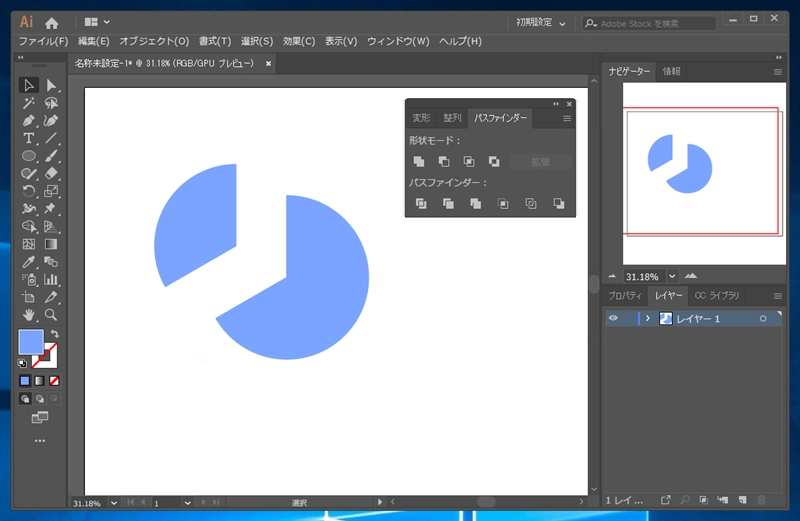Apply the Minus Back pathfinder

pos(559,204)
